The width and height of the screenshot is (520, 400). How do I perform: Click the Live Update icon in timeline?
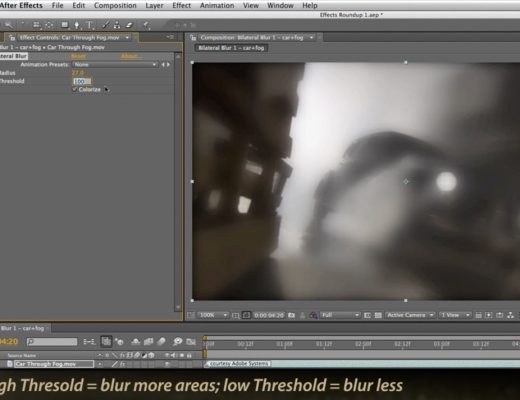(106, 342)
